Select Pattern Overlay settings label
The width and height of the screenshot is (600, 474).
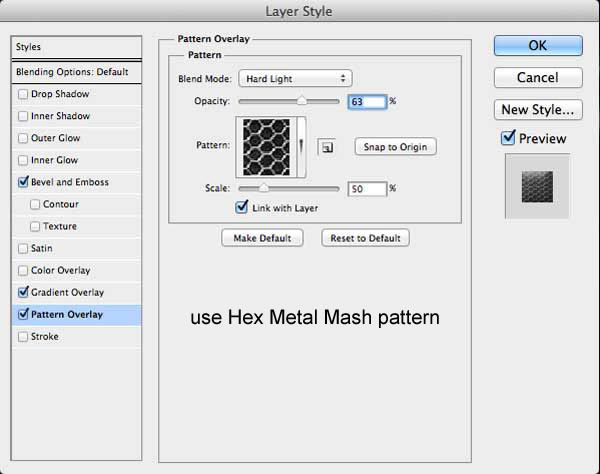[67, 314]
